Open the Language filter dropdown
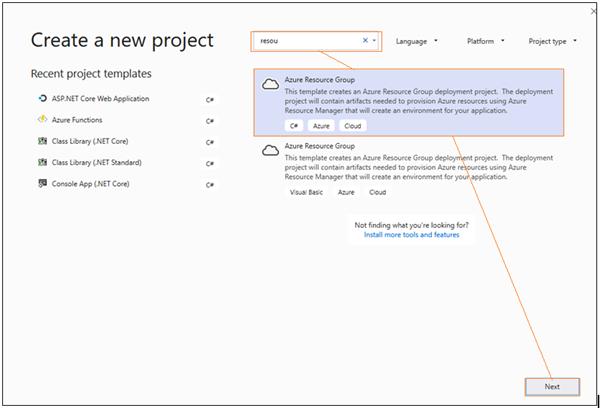 pos(416,41)
